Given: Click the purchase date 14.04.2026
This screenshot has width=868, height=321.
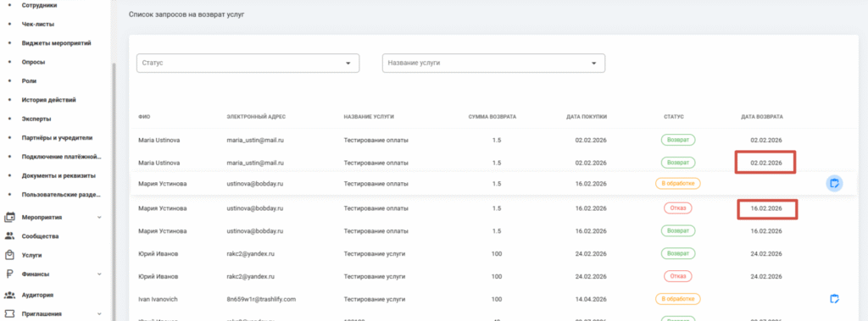Looking at the screenshot, I should 591,299.
